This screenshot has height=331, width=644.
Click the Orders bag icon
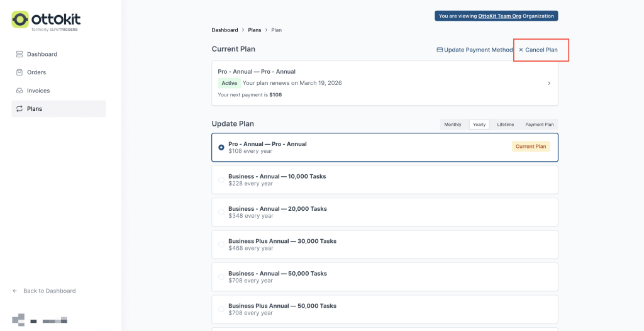tap(19, 72)
